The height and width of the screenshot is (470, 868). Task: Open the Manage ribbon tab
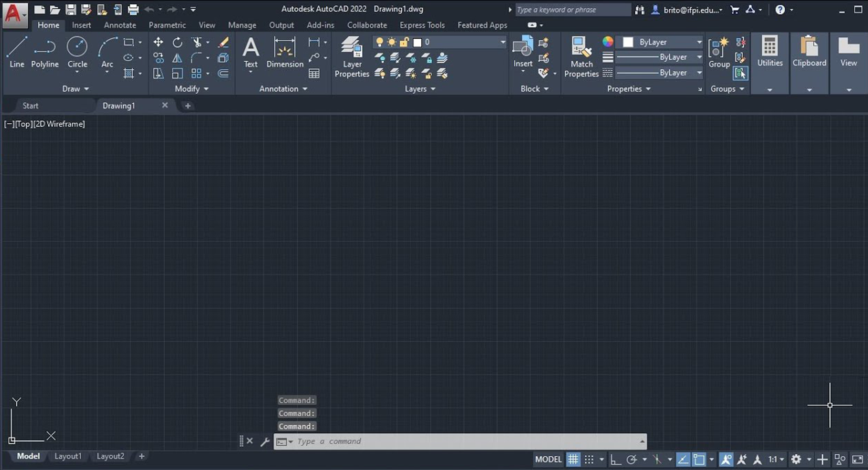click(x=242, y=25)
